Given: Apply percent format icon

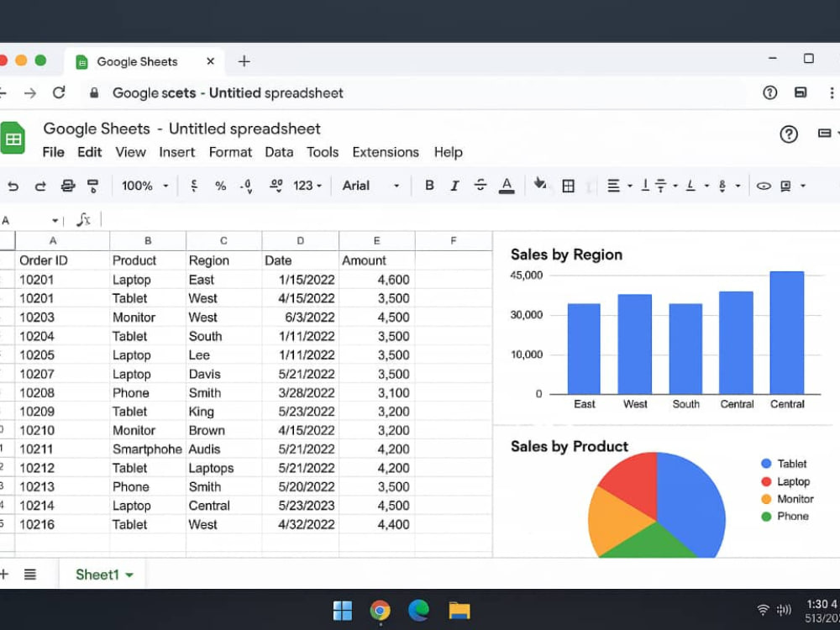Looking at the screenshot, I should point(220,186).
